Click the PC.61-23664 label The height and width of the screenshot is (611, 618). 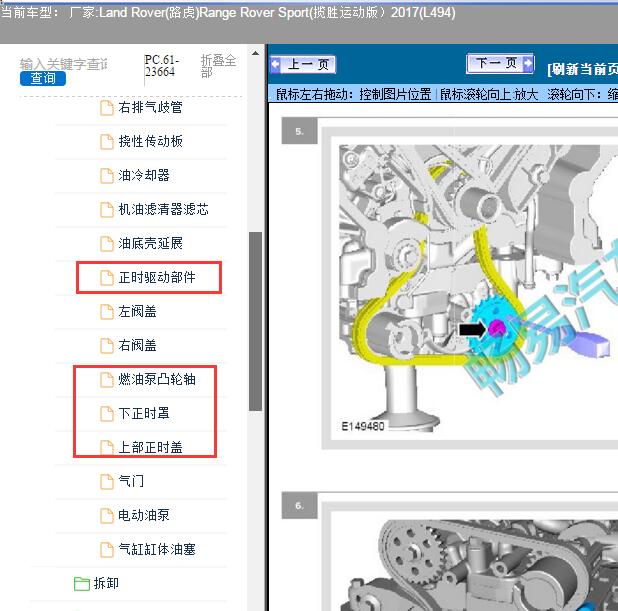tap(162, 66)
